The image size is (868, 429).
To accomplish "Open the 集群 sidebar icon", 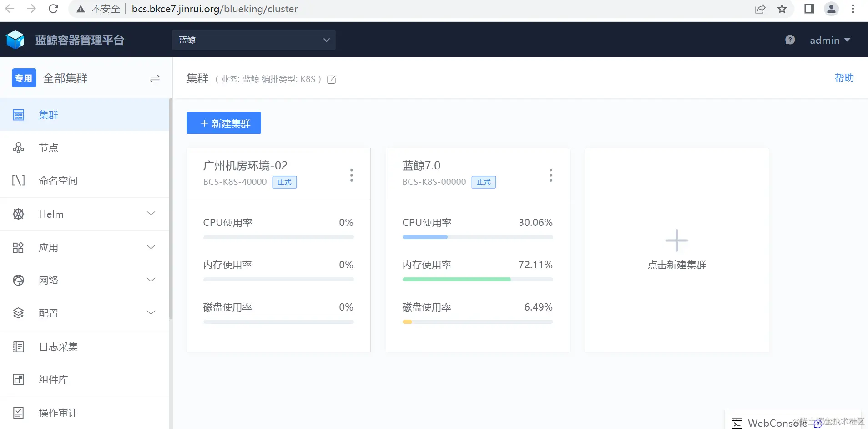I will click(19, 115).
